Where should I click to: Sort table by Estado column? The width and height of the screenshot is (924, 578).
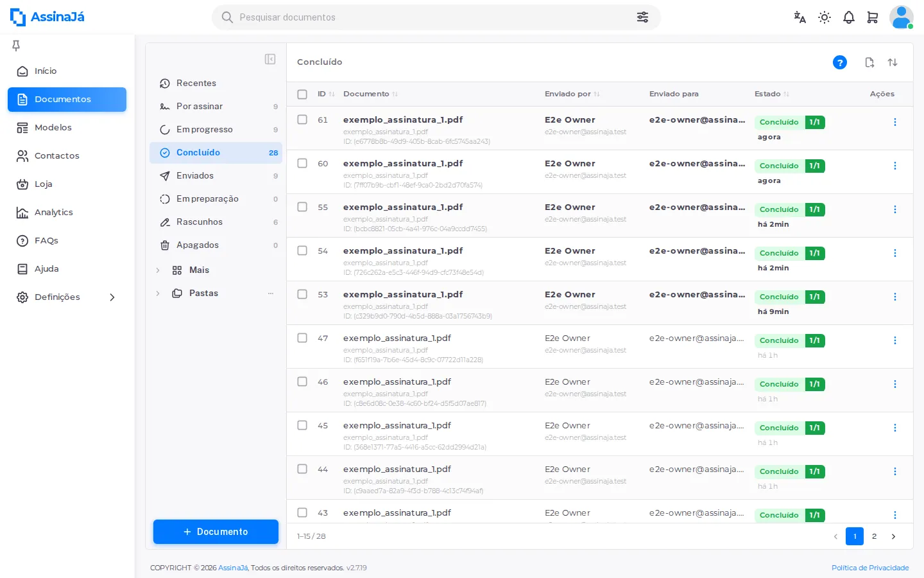[x=772, y=94]
